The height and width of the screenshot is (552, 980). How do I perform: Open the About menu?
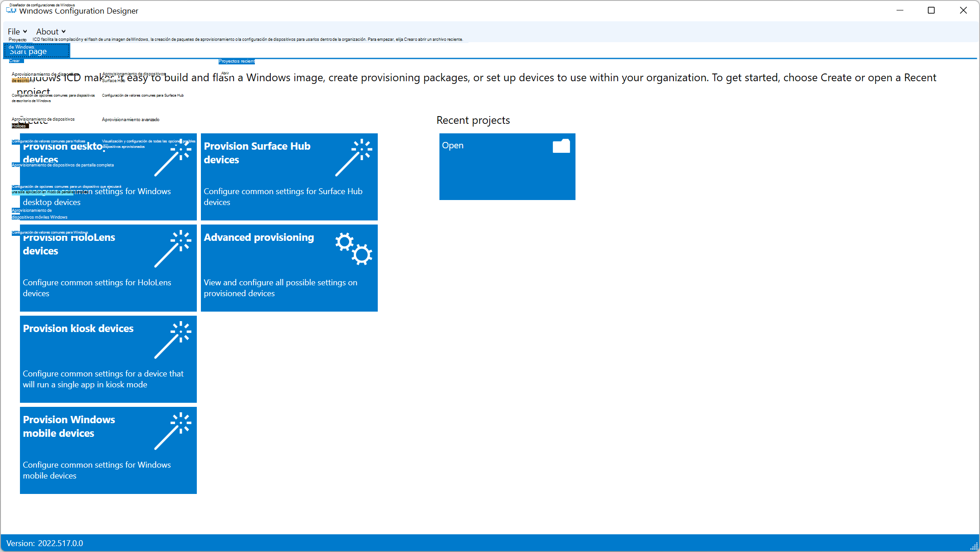48,31
